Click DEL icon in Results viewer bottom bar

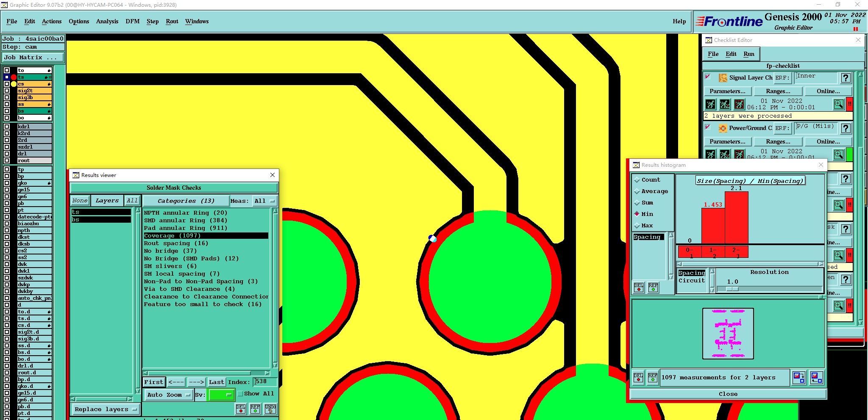(x=241, y=409)
